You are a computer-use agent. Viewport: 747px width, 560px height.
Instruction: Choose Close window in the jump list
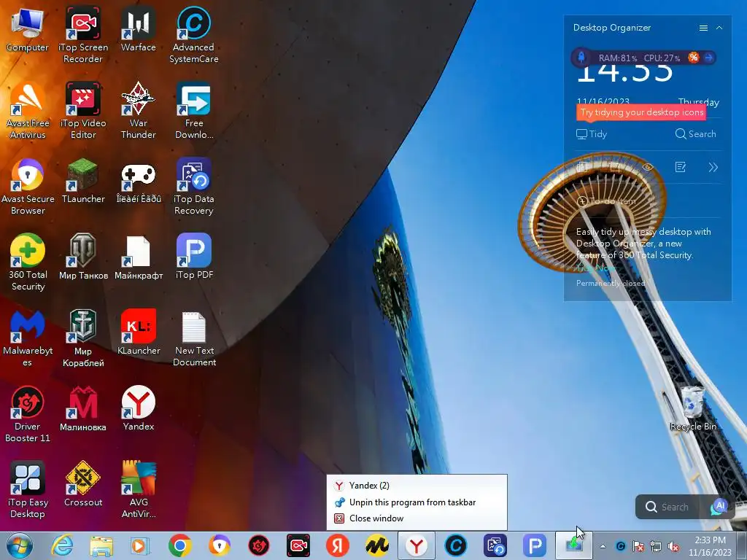click(417, 518)
